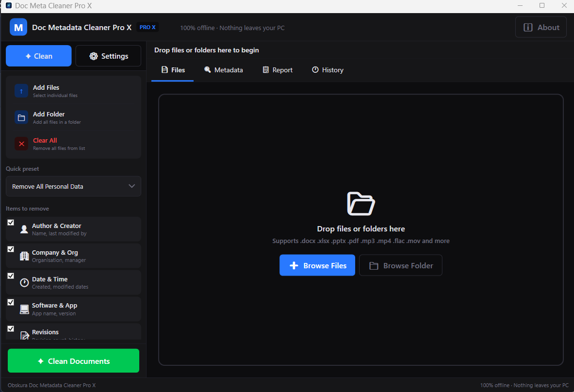This screenshot has width=574, height=392.
Task: Uncheck the Date & Time checkbox
Action: point(11,276)
